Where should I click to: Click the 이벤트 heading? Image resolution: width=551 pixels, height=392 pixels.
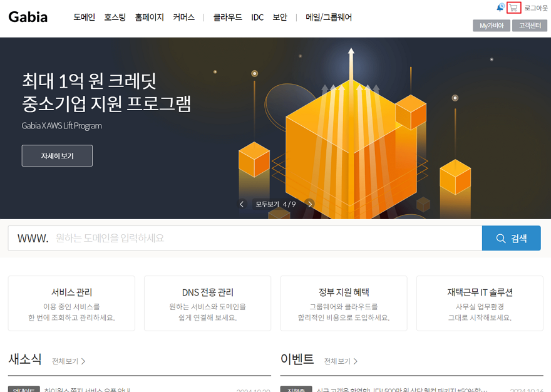click(x=297, y=359)
